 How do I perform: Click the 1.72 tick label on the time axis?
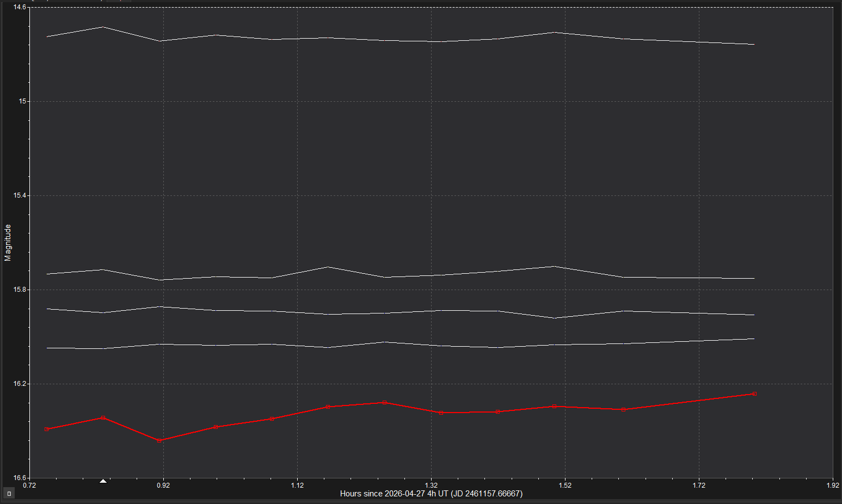[x=699, y=485]
